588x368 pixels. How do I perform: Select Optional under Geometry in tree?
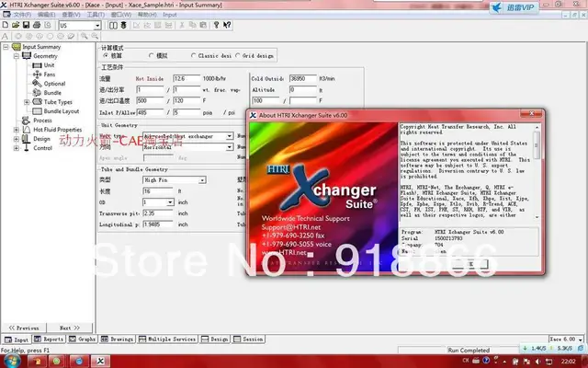pos(54,84)
